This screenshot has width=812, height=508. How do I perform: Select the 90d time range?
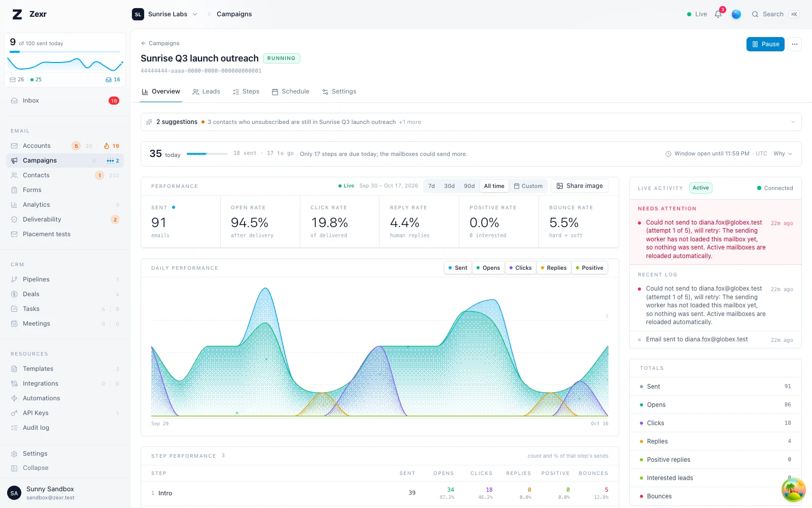click(469, 186)
